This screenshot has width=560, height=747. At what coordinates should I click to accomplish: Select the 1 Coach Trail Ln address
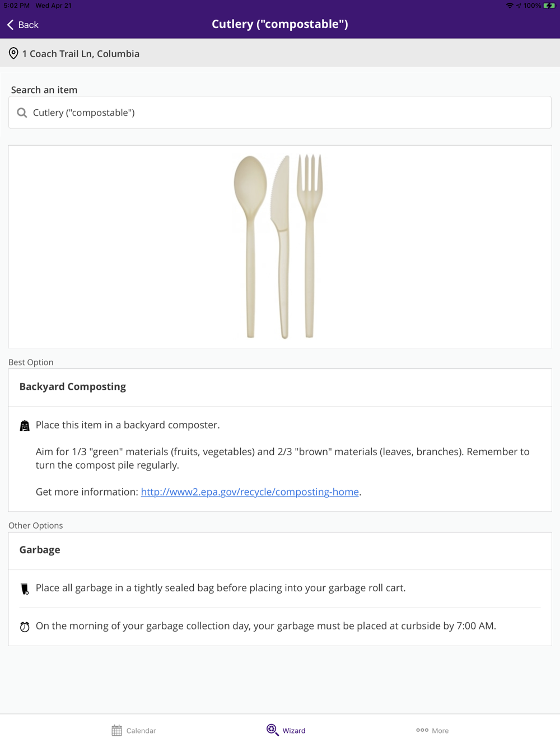click(x=81, y=54)
